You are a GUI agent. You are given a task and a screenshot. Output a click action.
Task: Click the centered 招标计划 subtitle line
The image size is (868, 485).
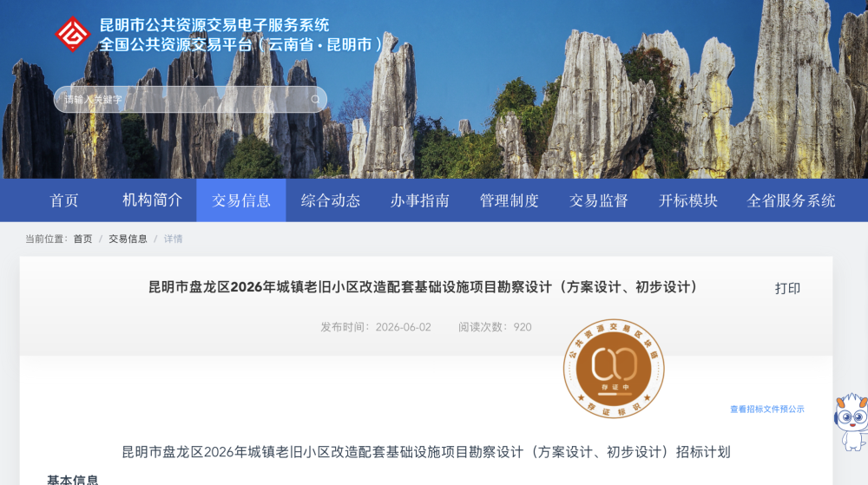[x=425, y=452]
